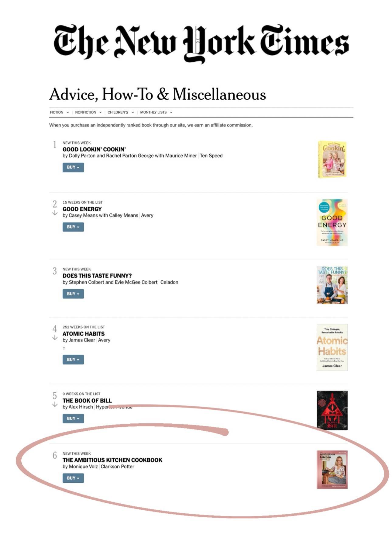
Task: View Does This Taste Funny? cover image
Action: [x=332, y=285]
